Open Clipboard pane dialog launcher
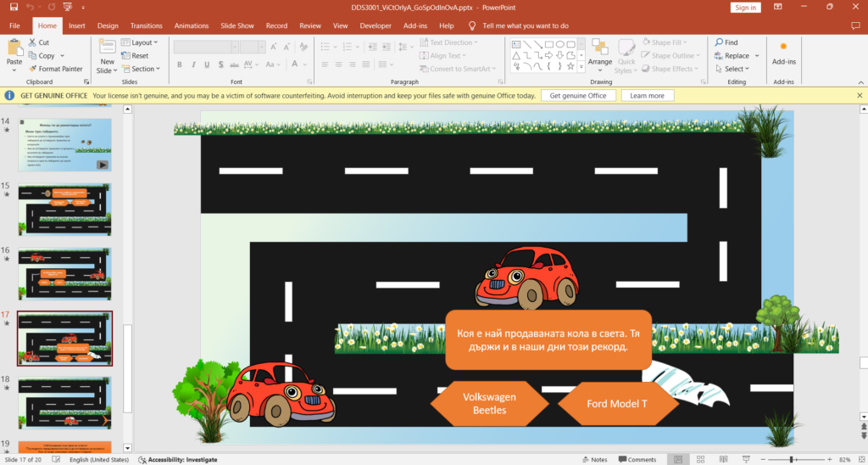Image resolution: width=868 pixels, height=465 pixels. tap(86, 82)
